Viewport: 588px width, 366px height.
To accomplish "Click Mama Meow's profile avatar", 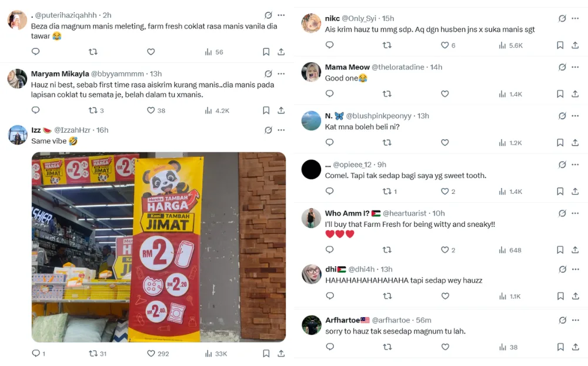I will point(311,72).
